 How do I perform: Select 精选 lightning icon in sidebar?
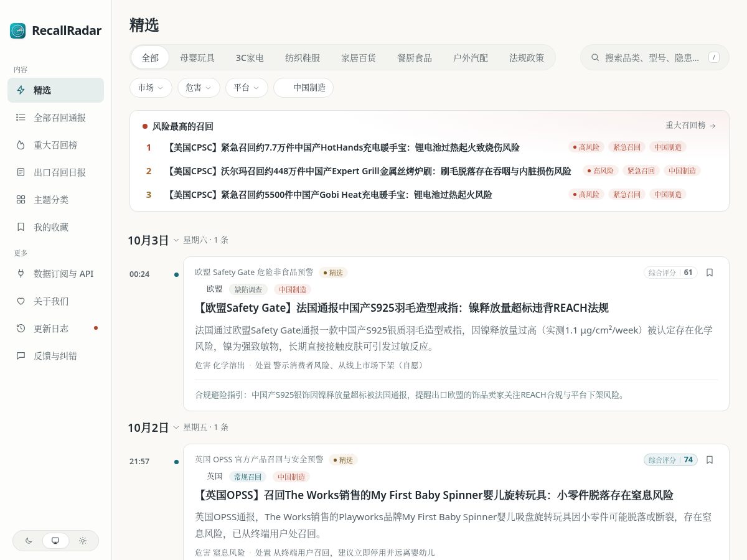21,90
